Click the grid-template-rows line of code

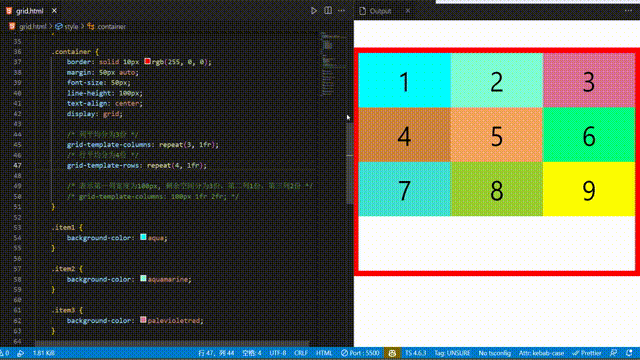point(137,165)
